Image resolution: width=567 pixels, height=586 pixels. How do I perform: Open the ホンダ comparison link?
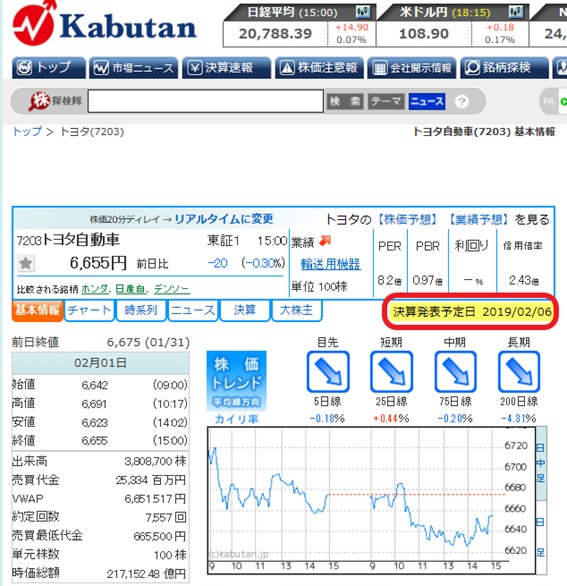[95, 289]
